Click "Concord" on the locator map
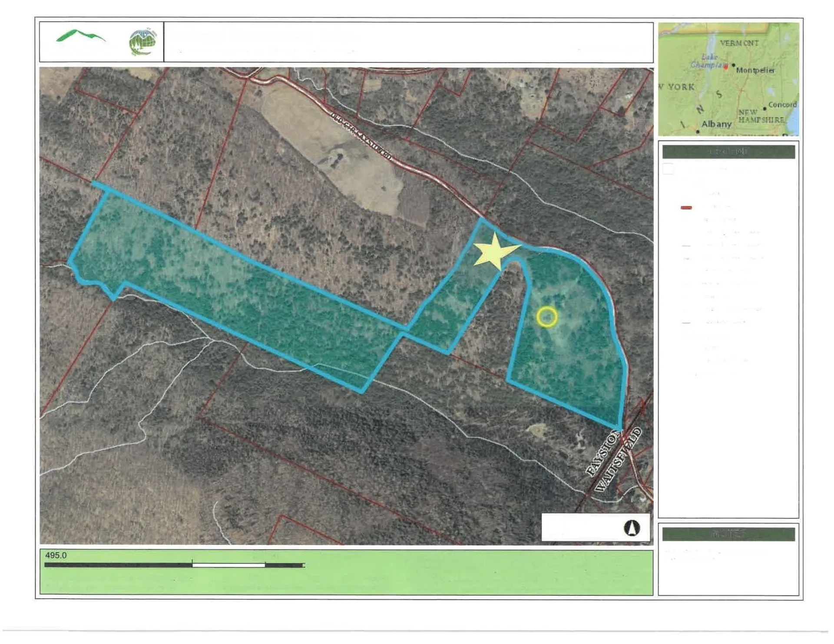 click(782, 105)
